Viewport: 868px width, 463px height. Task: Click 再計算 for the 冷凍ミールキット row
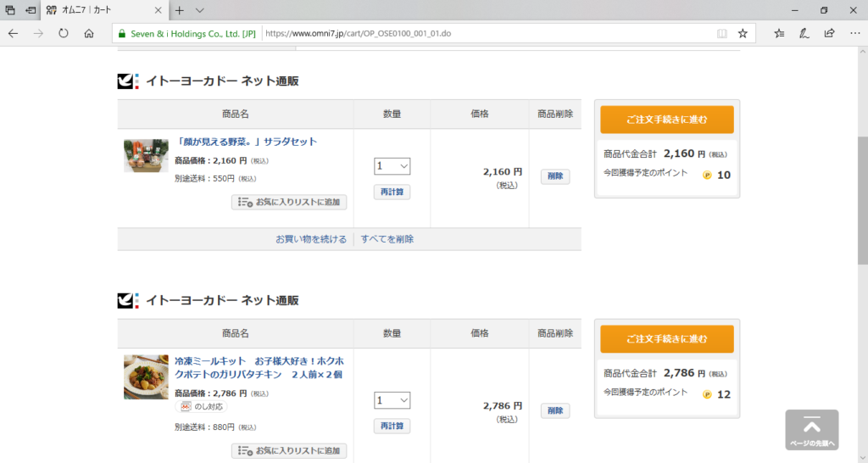point(392,427)
